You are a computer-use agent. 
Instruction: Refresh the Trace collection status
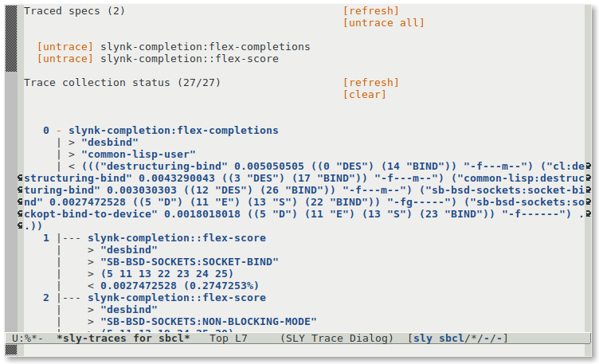click(370, 83)
